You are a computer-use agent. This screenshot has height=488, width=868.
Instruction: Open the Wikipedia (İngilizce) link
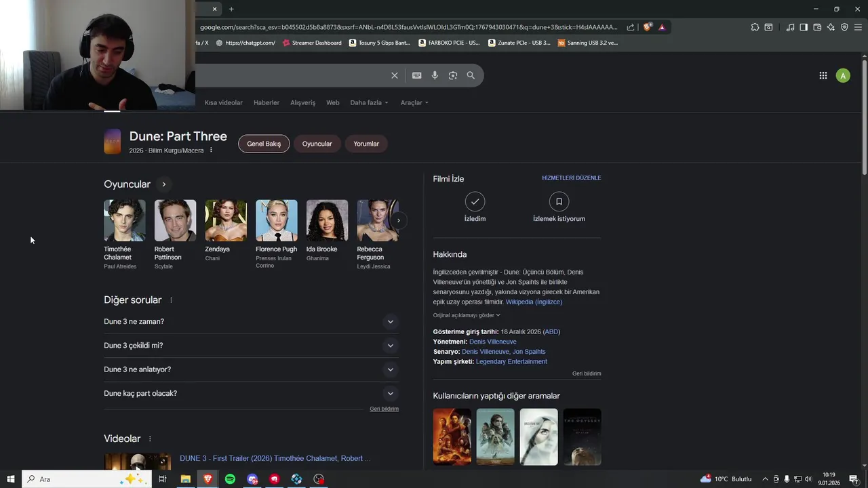coord(534,302)
